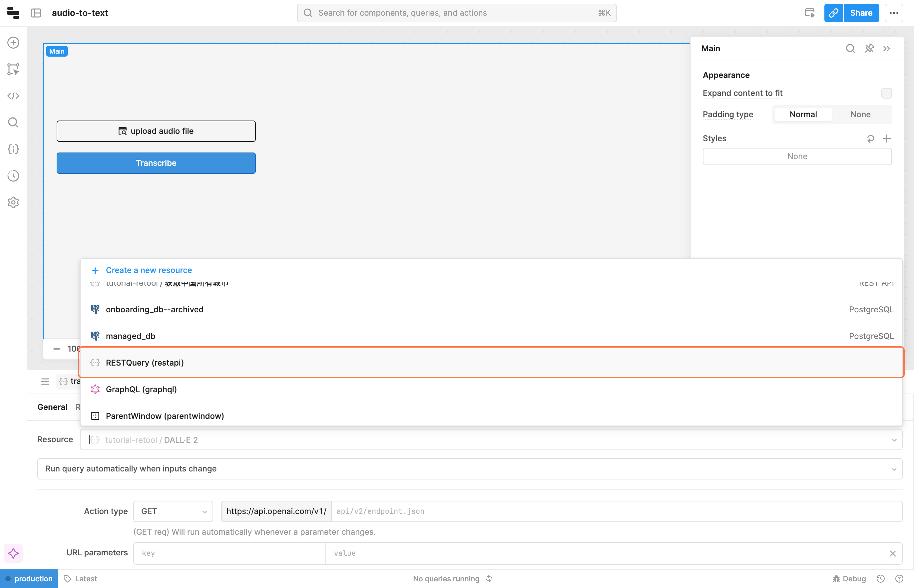This screenshot has width=914, height=588.
Task: Expand Run query automatically dropdown
Action: [x=469, y=469]
